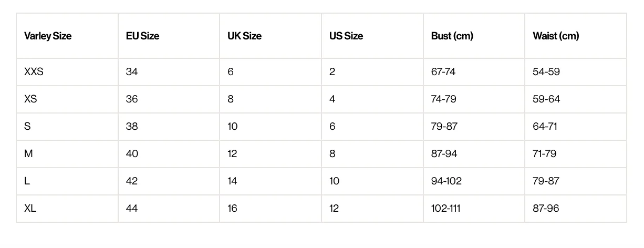Click bust measurement 94-102 cell
This screenshot has height=248, width=644.
coord(474,181)
